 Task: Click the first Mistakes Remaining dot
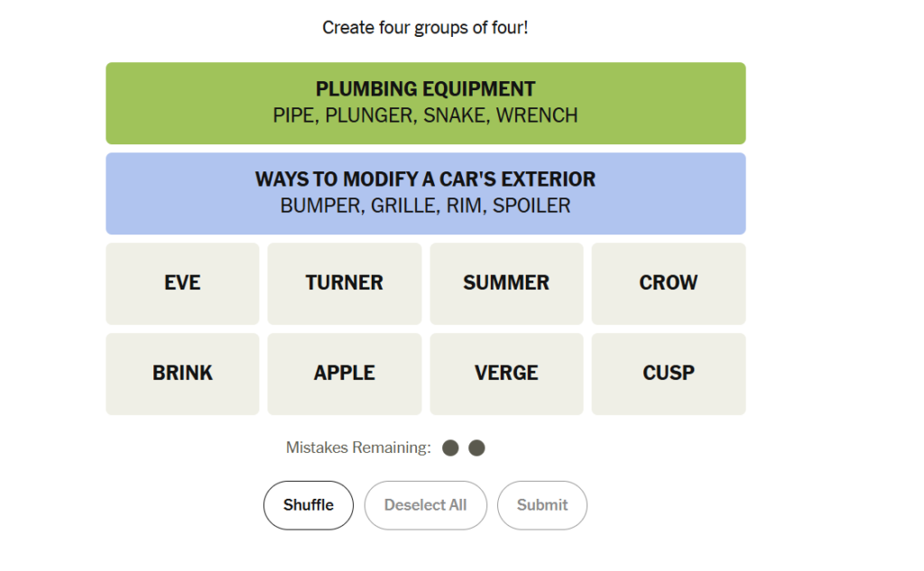click(450, 447)
